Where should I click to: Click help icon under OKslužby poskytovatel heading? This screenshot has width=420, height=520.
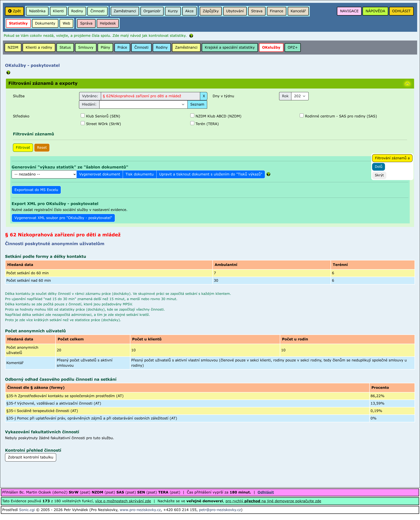click(x=8, y=73)
